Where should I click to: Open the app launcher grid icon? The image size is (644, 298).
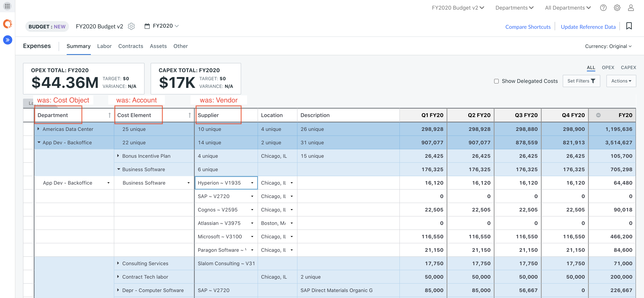7,6
